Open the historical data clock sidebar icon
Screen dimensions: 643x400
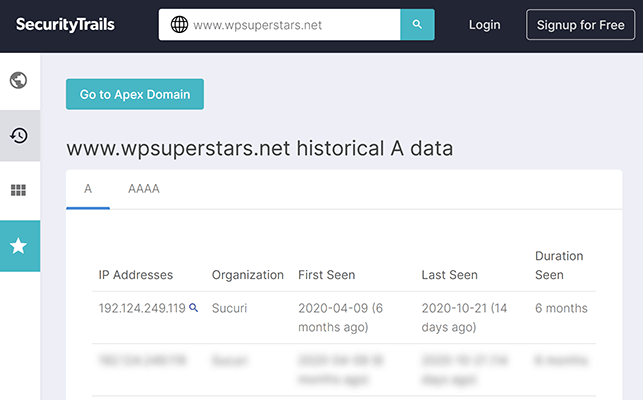pos(19,135)
